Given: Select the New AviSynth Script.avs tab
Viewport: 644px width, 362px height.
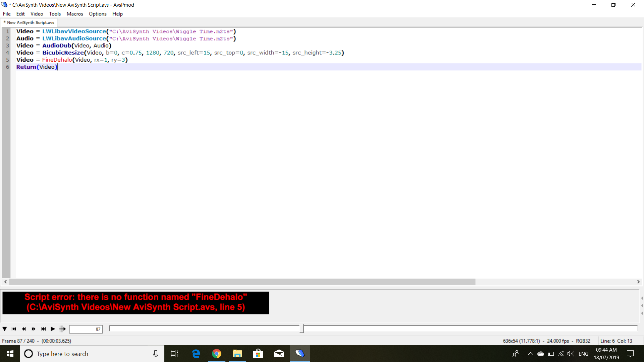Looking at the screenshot, I should pyautogui.click(x=30, y=22).
